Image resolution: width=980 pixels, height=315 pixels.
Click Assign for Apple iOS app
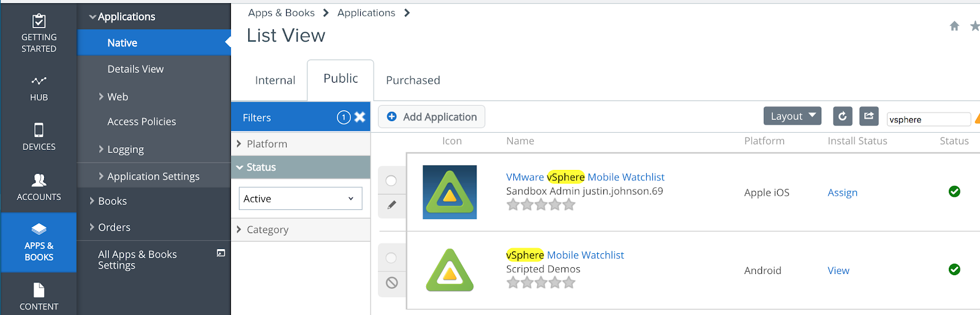coord(842,192)
